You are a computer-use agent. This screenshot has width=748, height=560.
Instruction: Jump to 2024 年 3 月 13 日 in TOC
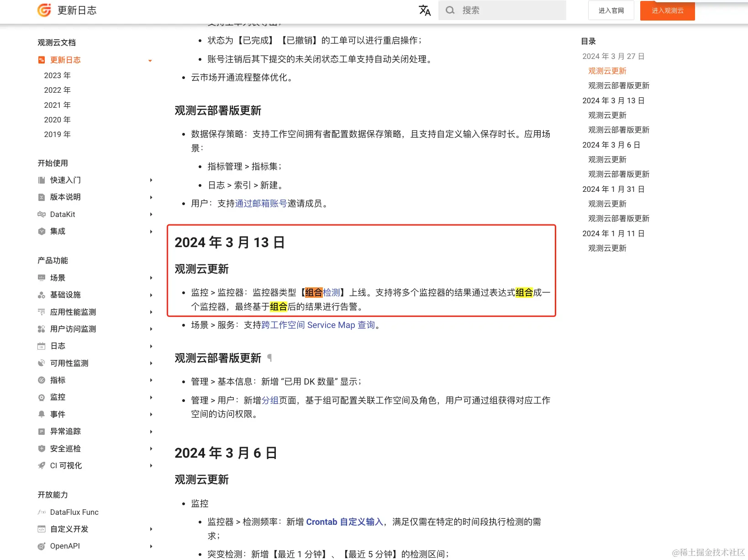coord(613,100)
